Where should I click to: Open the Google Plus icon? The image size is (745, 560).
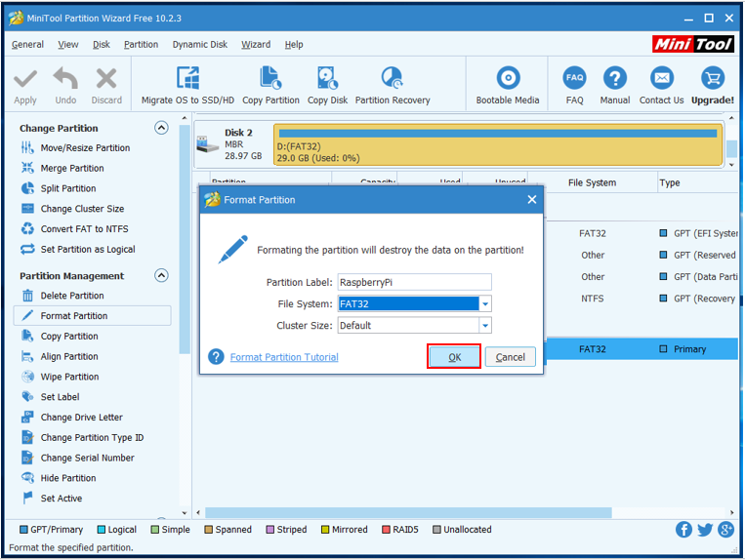[726, 530]
